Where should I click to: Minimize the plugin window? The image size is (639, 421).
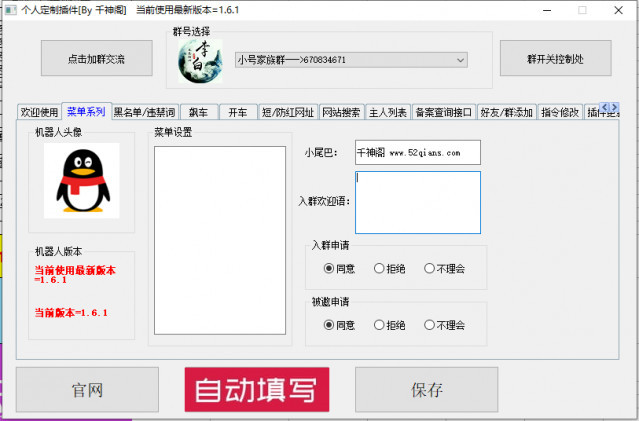(547, 10)
